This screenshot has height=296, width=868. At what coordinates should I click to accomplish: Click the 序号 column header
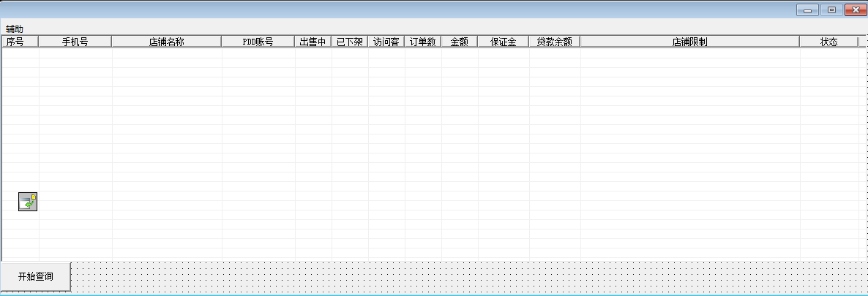point(15,42)
